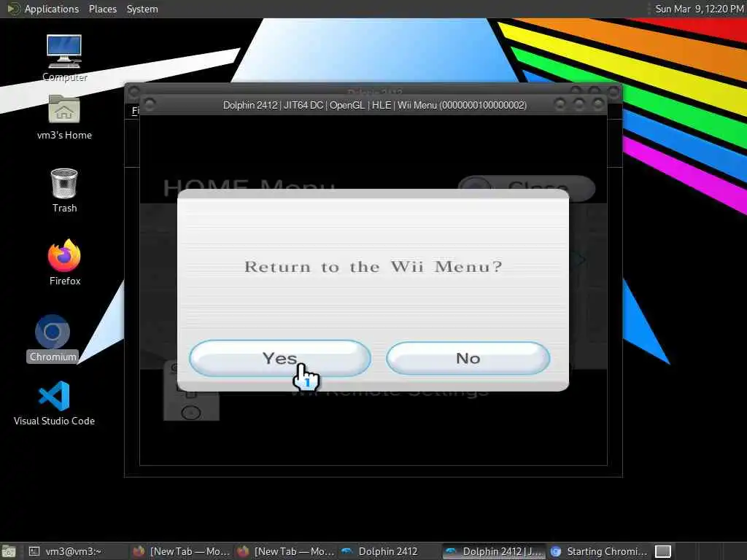Launch Visual Studio Code from desktop
This screenshot has height=560, width=747.
click(x=54, y=402)
